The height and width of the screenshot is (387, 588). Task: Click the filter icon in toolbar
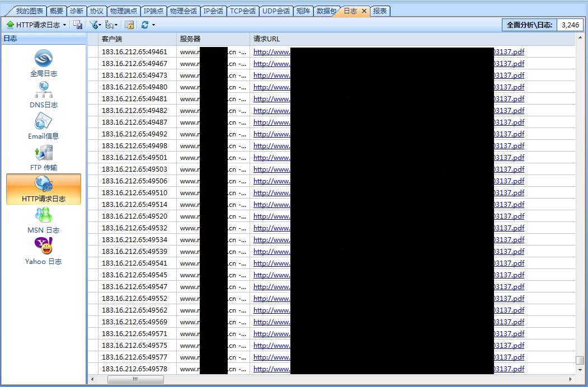pos(93,25)
